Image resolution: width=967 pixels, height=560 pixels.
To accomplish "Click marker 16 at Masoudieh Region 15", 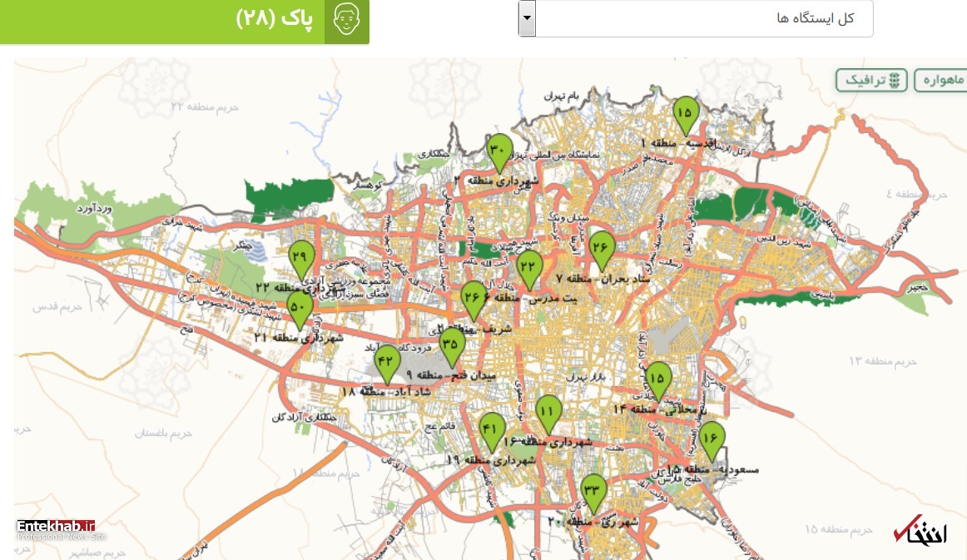I will [712, 440].
